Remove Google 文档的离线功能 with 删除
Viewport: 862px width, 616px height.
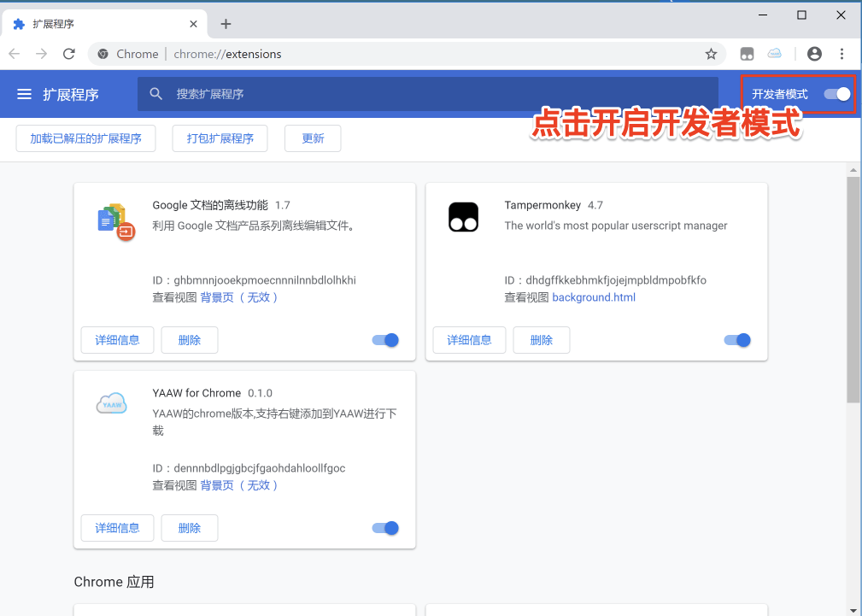point(189,340)
